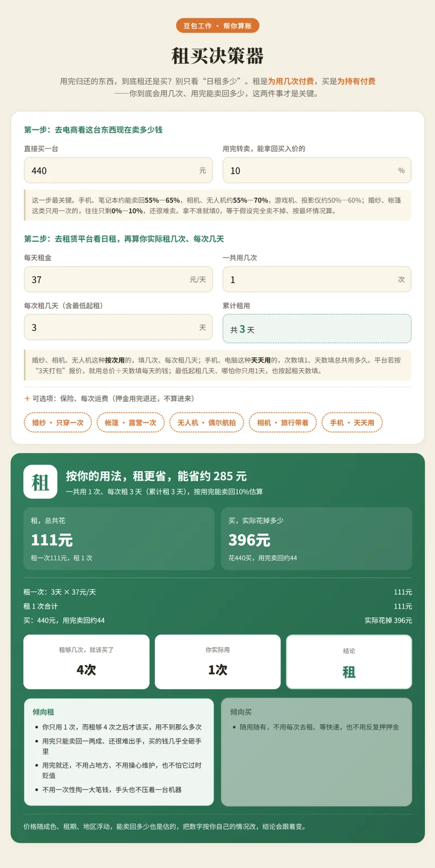Click the large 租 verdict icon
The width and height of the screenshot is (435, 868).
coord(40,482)
